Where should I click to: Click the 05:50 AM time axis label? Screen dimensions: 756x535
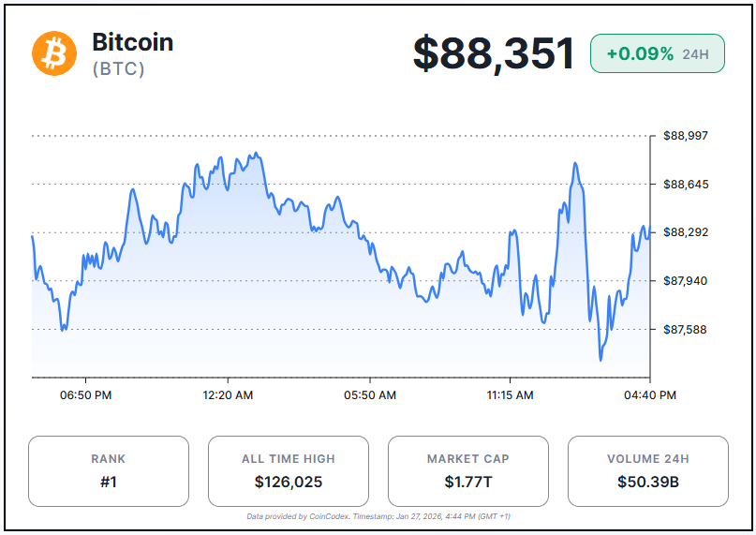370,395
